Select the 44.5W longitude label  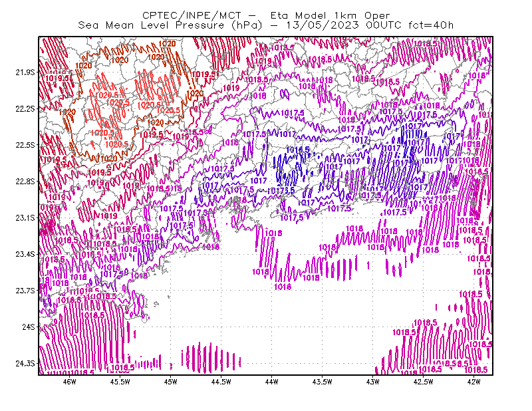221,382
